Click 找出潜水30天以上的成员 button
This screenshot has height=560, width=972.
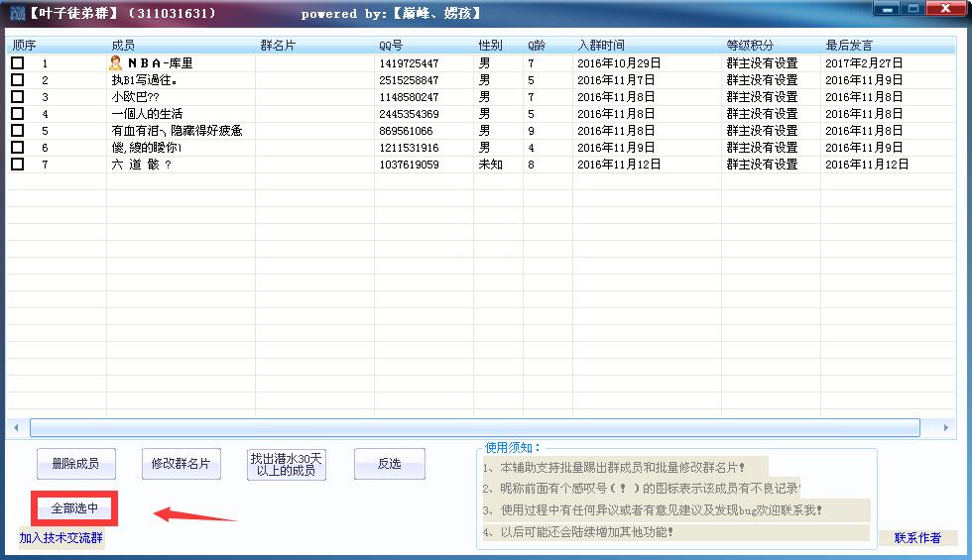[287, 464]
